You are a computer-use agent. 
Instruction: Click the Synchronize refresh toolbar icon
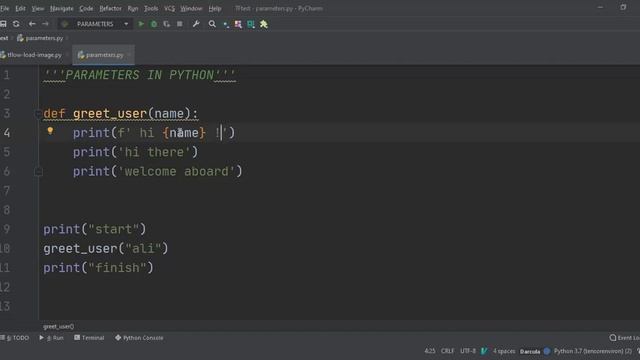click(x=16, y=24)
